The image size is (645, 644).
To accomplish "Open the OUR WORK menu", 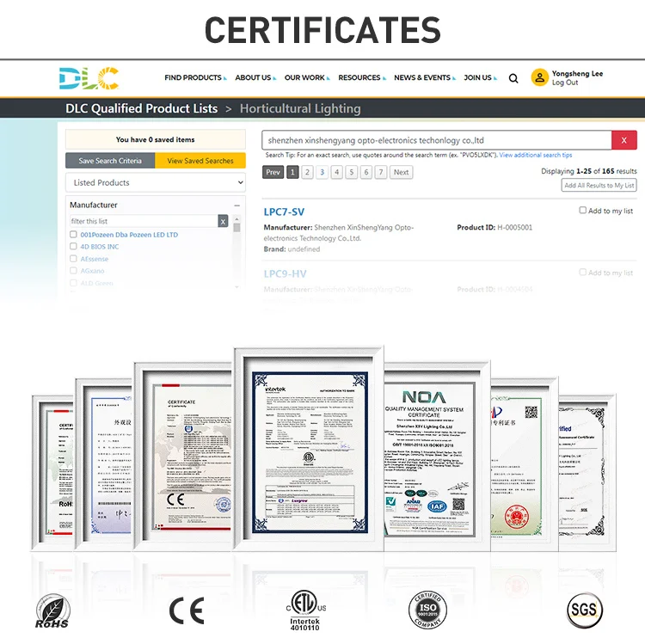I will pos(307,77).
